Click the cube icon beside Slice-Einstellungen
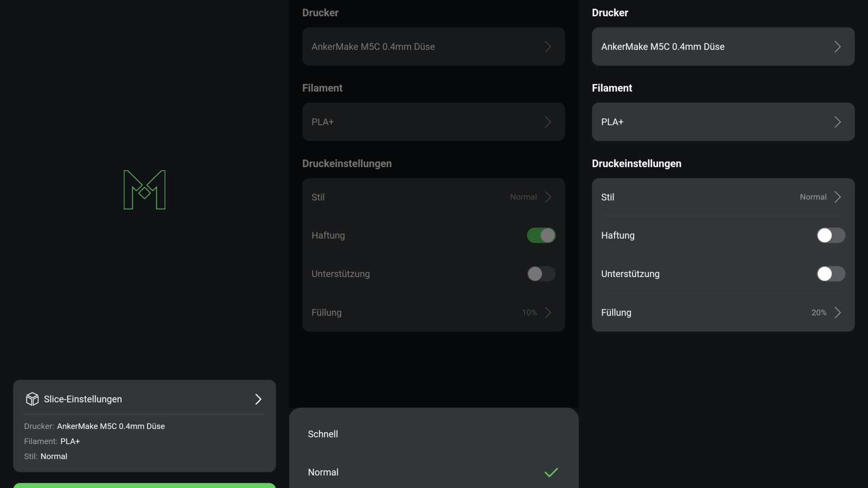The image size is (868, 488). click(32, 399)
